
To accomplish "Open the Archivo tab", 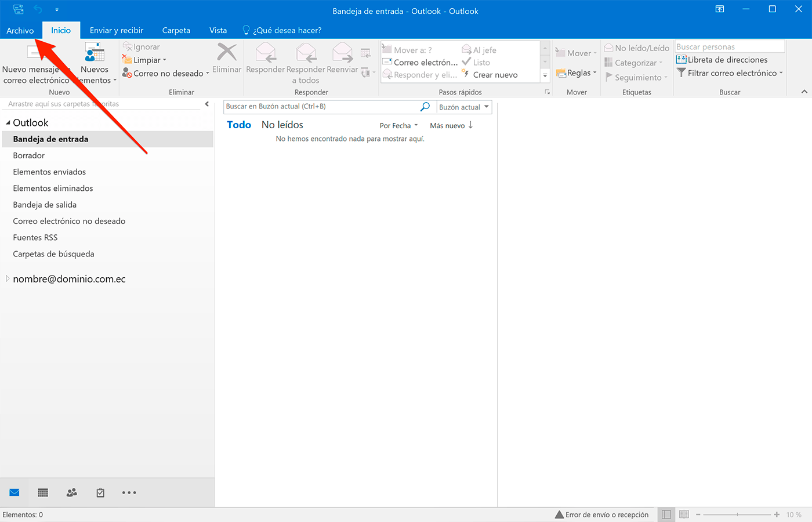I will tap(20, 30).
